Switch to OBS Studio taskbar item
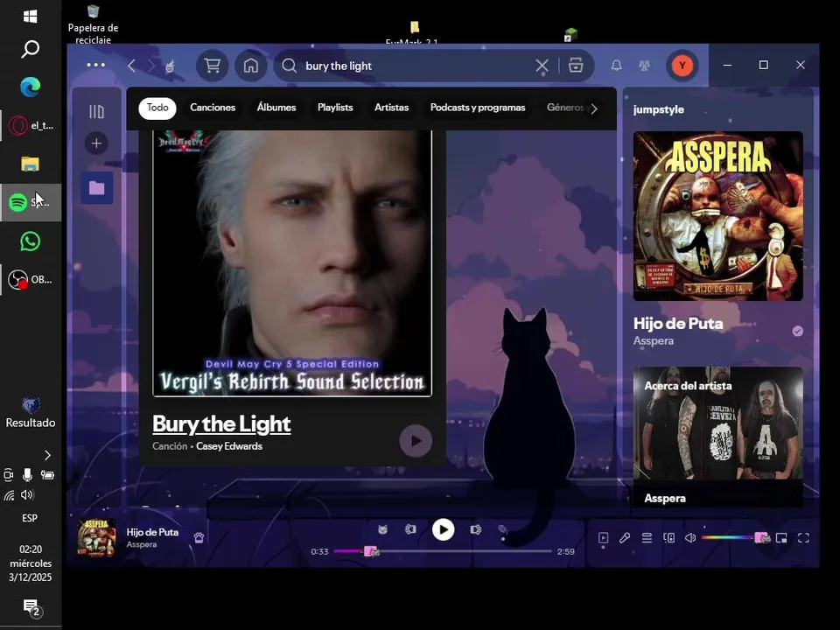The width and height of the screenshot is (840, 630). coord(31,280)
